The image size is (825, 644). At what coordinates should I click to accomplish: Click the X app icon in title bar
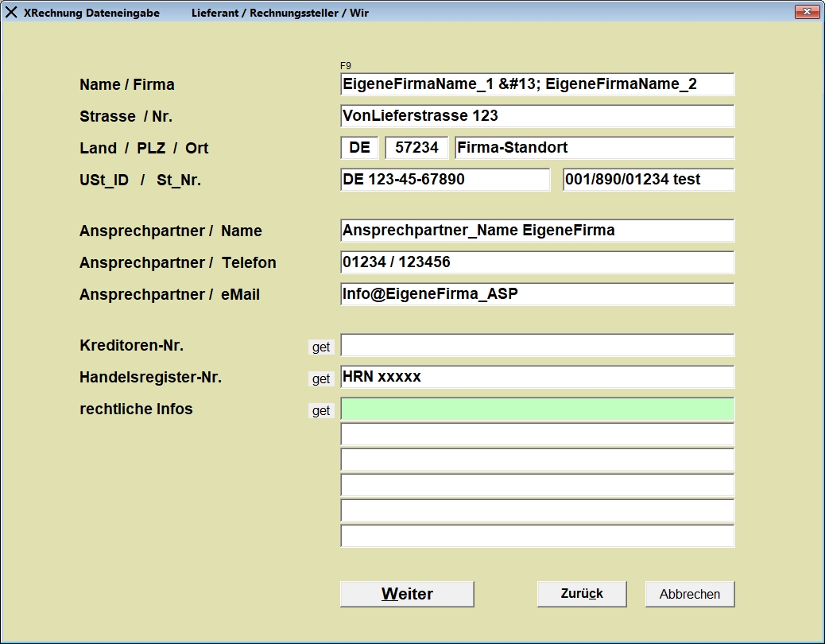click(11, 13)
